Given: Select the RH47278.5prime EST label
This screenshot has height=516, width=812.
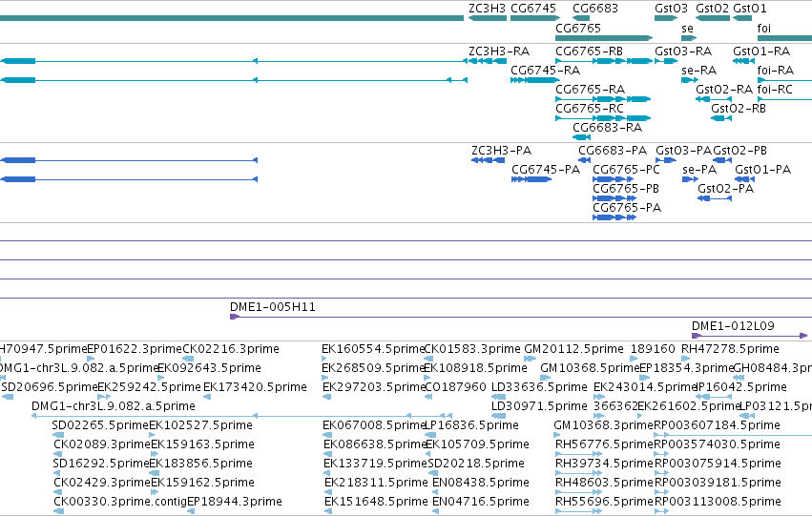Looking at the screenshot, I should tap(730, 349).
